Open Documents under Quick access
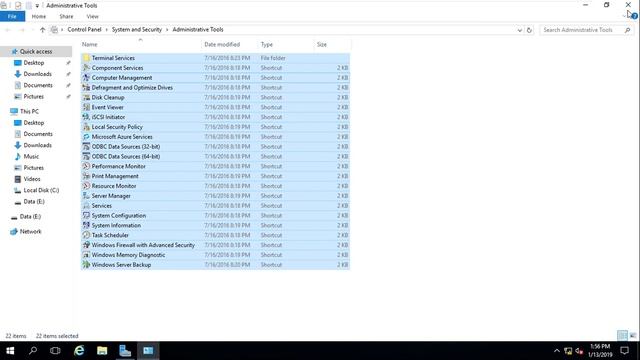Screen dimensions: 640x360 38,85
